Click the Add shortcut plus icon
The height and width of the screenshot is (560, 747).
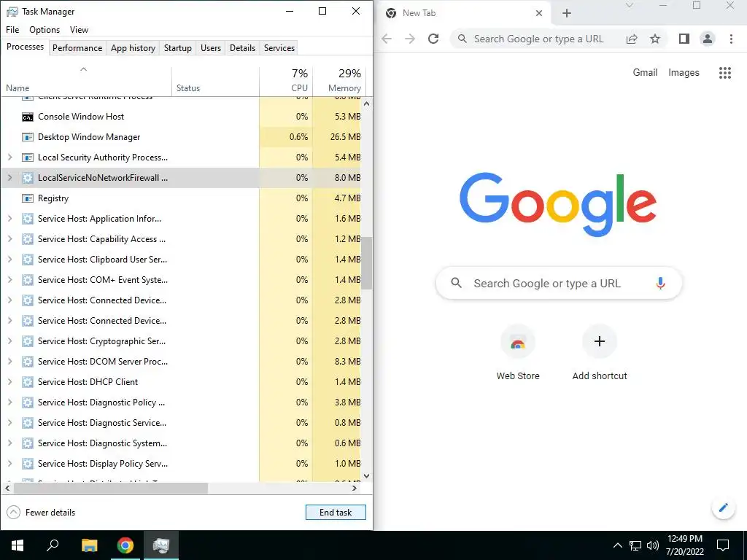point(600,341)
